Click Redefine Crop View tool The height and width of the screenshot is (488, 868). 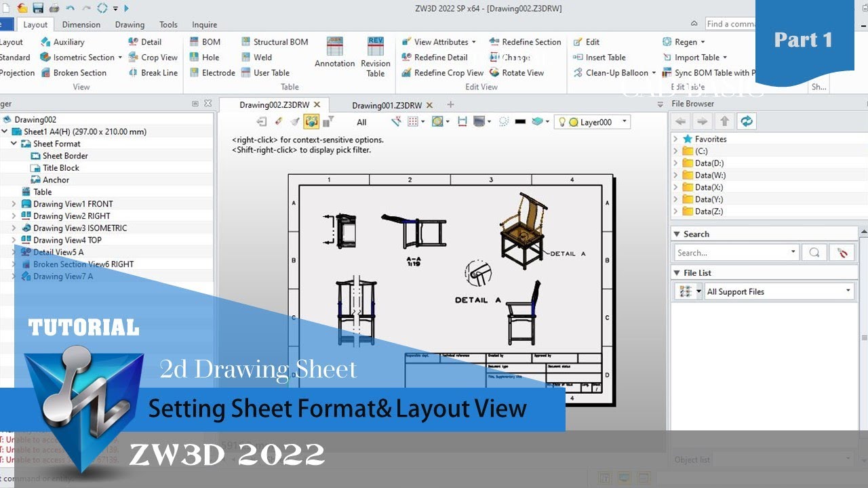442,73
